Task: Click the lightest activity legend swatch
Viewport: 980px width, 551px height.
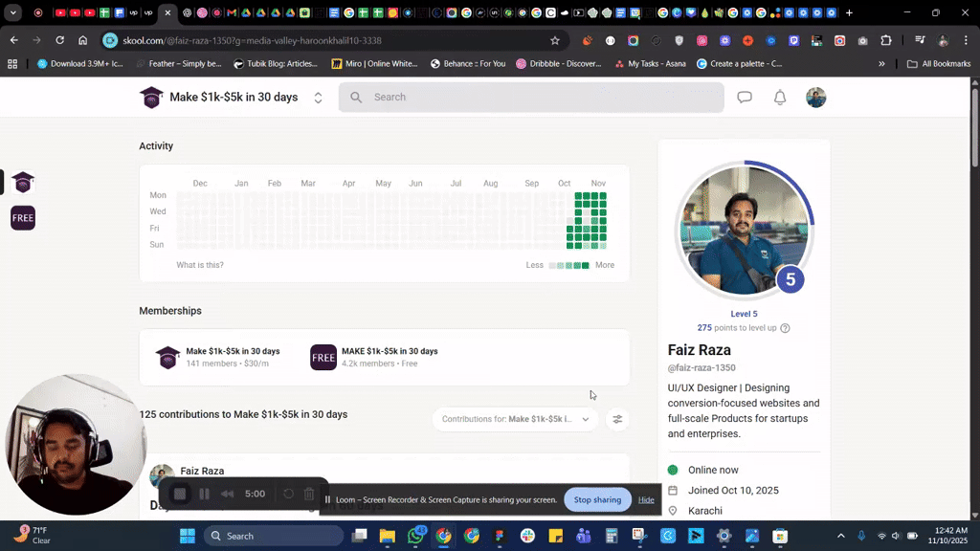Action: [552, 266]
